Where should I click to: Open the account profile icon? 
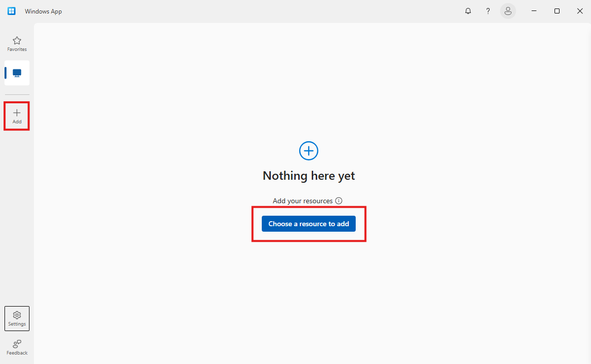tap(508, 10)
